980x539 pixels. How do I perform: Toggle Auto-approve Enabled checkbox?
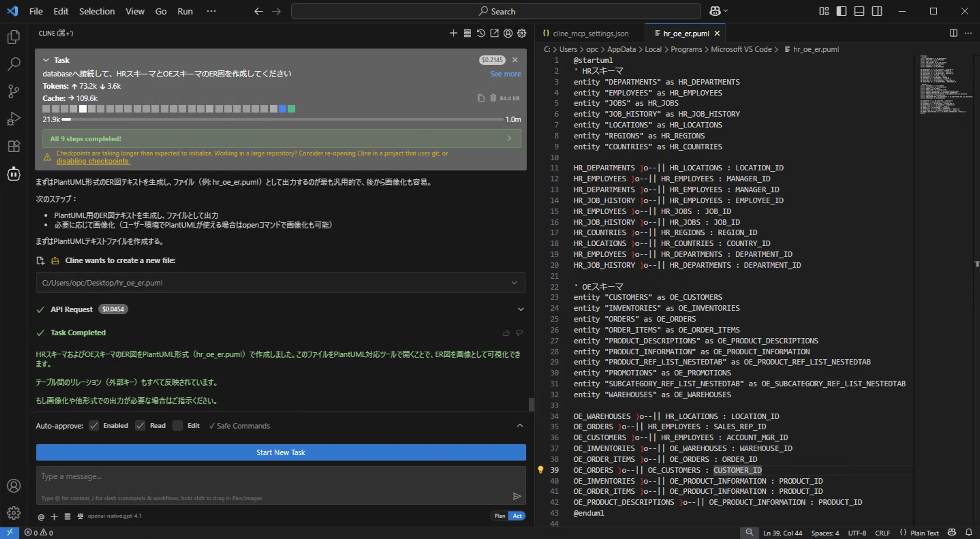pyautogui.click(x=94, y=426)
